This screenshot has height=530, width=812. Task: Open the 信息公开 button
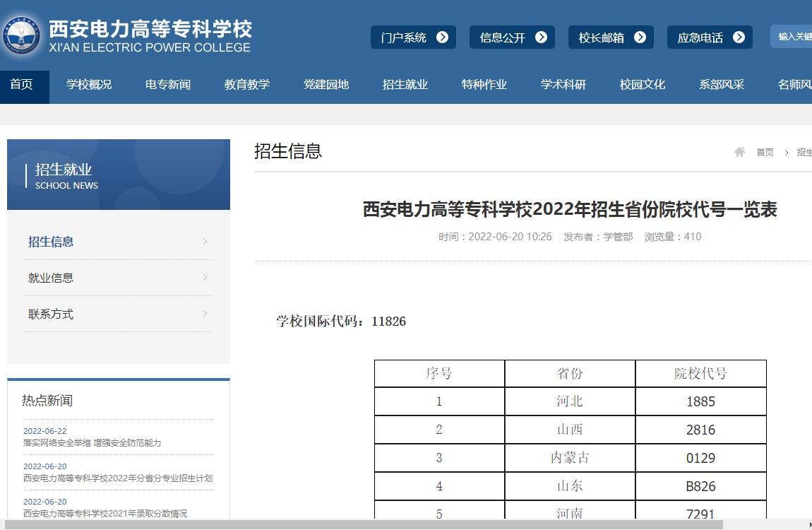[x=512, y=37]
